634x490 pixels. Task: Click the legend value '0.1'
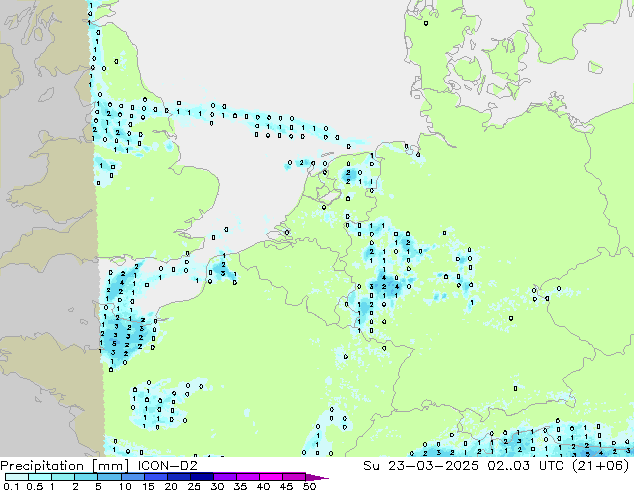click(x=11, y=486)
